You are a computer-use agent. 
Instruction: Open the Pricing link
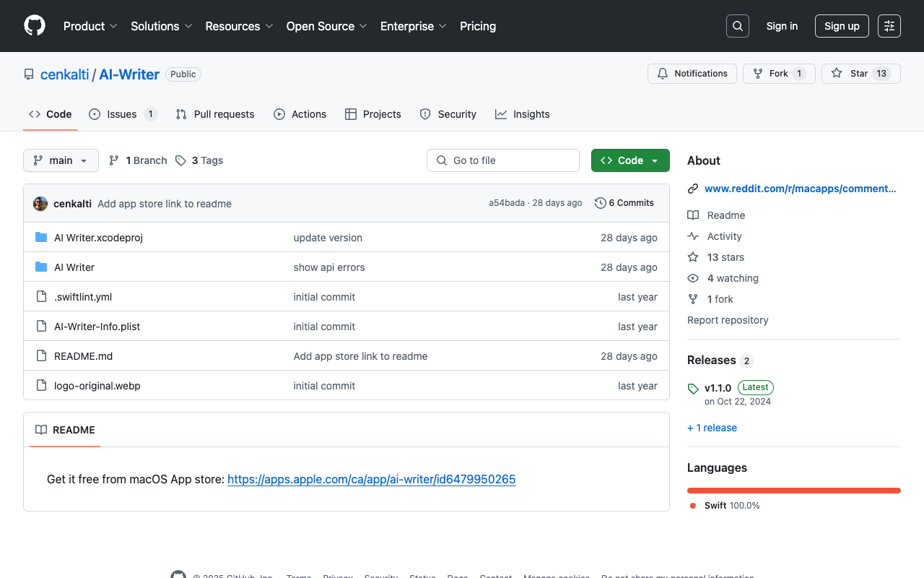(478, 26)
